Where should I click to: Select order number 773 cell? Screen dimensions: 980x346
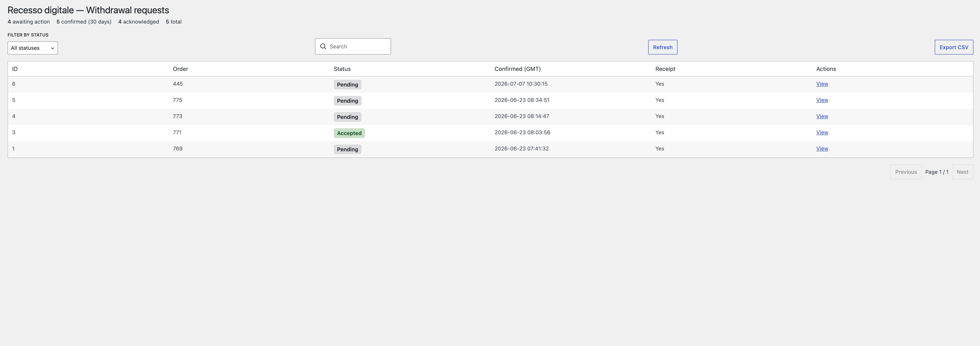tap(177, 116)
